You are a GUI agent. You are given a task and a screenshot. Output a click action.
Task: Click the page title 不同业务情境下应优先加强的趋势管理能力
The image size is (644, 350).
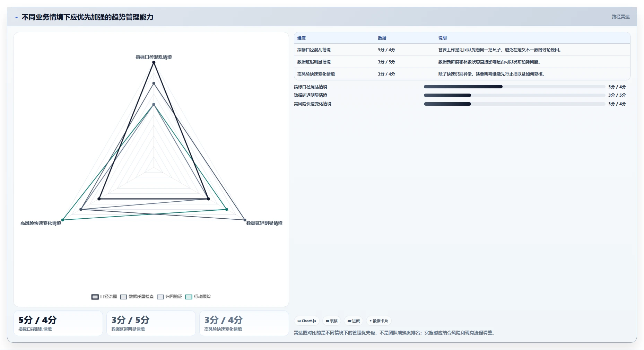point(87,17)
